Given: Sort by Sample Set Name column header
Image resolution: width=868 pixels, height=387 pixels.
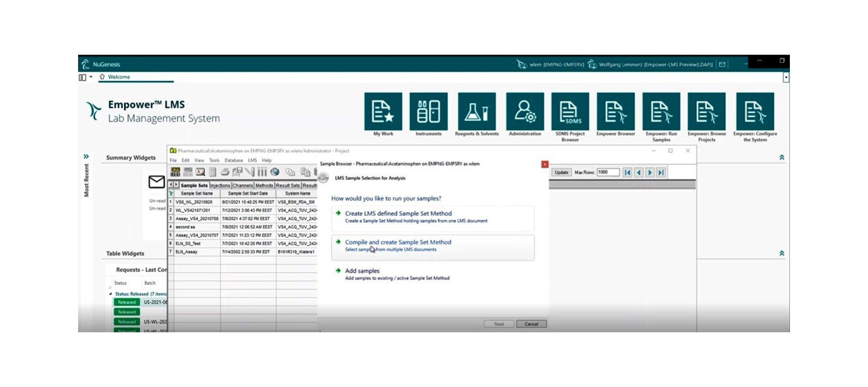Looking at the screenshot, I should click(x=197, y=193).
